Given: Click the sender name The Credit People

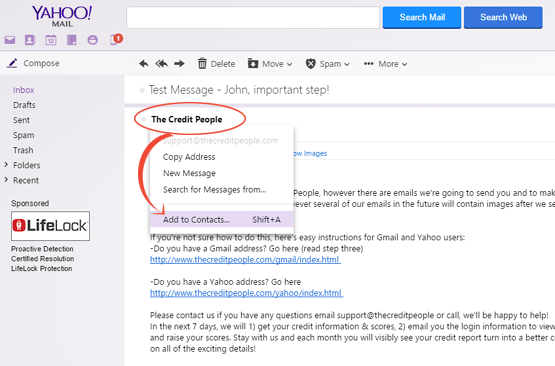Looking at the screenshot, I should [x=187, y=119].
